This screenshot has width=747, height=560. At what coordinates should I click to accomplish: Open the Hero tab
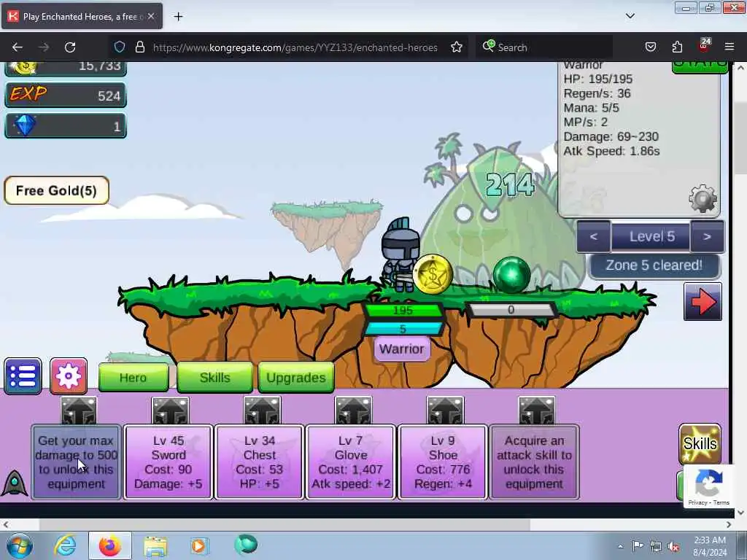133,378
